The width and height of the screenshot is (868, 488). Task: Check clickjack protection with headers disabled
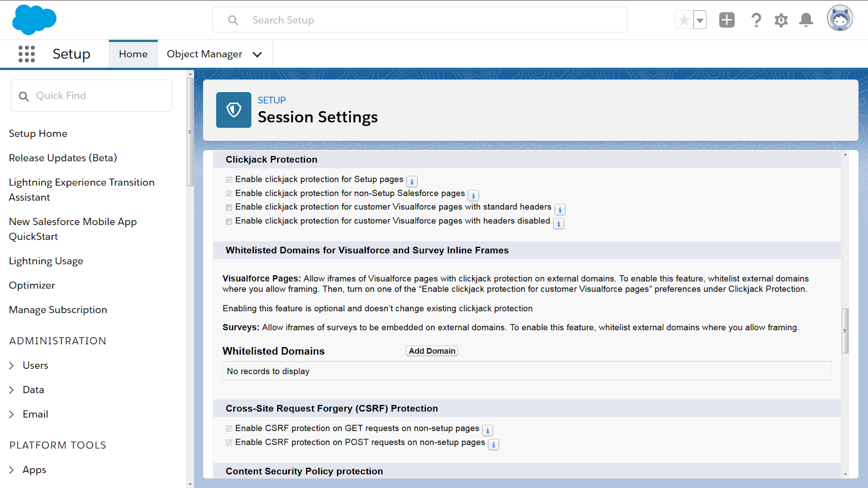(x=229, y=222)
